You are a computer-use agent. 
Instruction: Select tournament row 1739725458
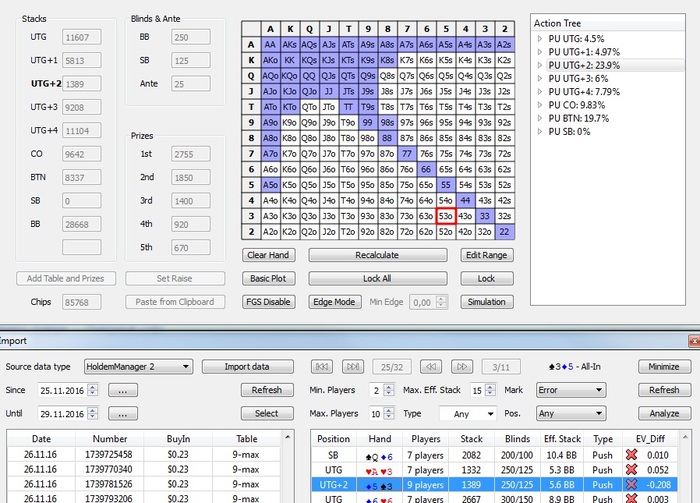144,454
